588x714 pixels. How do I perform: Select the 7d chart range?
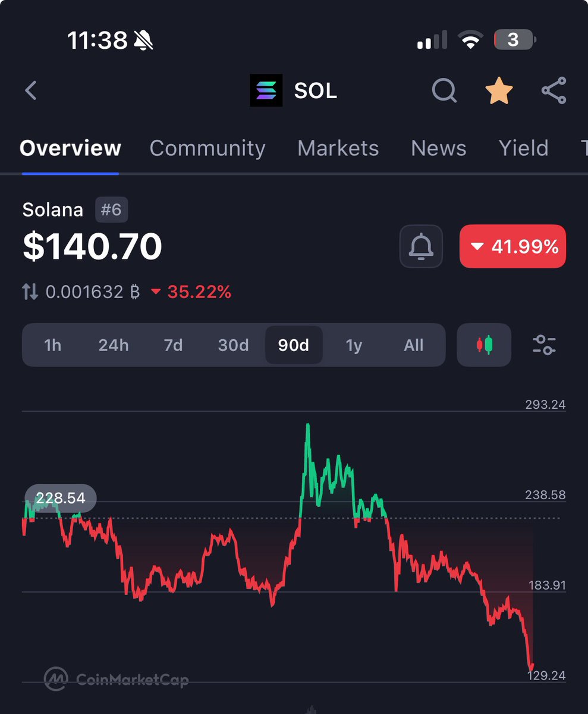[x=174, y=345]
